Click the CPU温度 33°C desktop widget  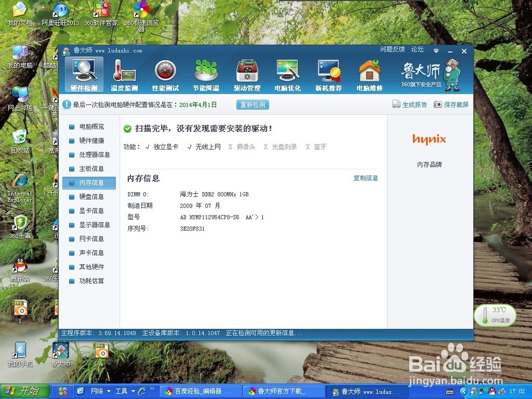click(495, 315)
